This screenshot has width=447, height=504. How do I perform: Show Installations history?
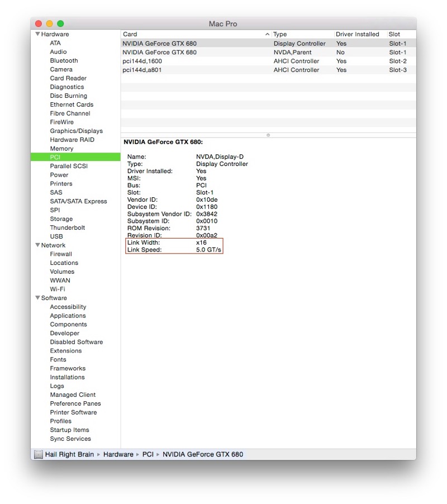click(x=67, y=377)
